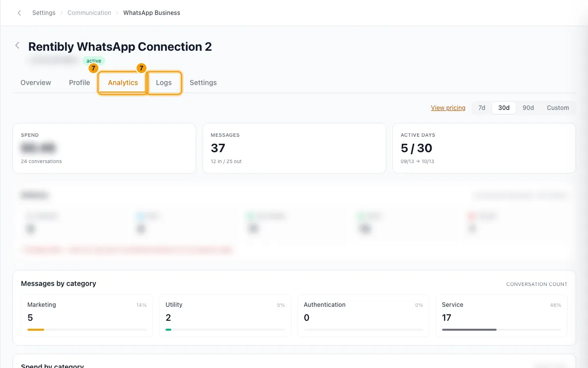Go back using arrow beside connection title
Image resolution: width=588 pixels, height=368 pixels.
pyautogui.click(x=17, y=45)
